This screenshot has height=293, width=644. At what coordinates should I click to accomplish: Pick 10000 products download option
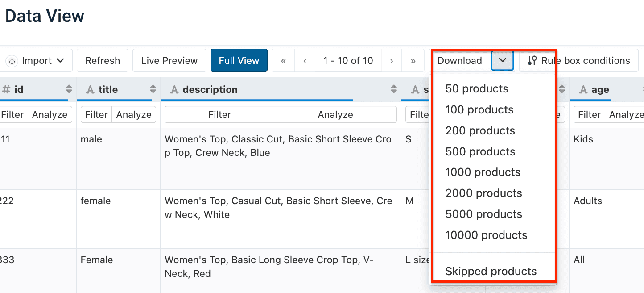coord(486,235)
